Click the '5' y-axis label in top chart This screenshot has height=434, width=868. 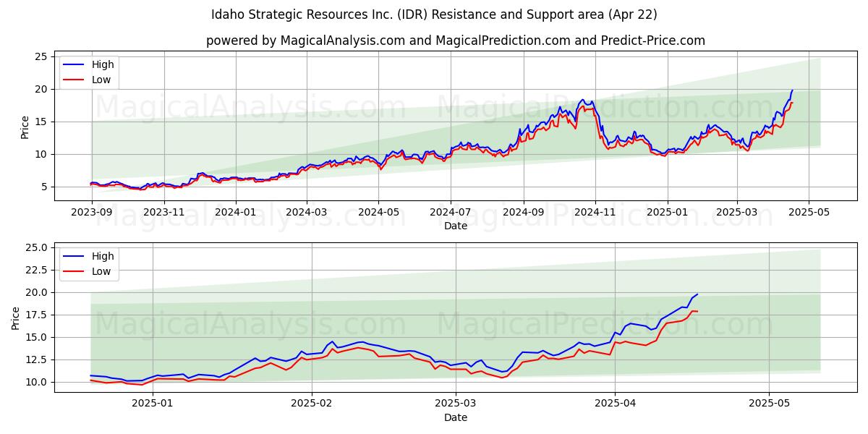(x=44, y=187)
